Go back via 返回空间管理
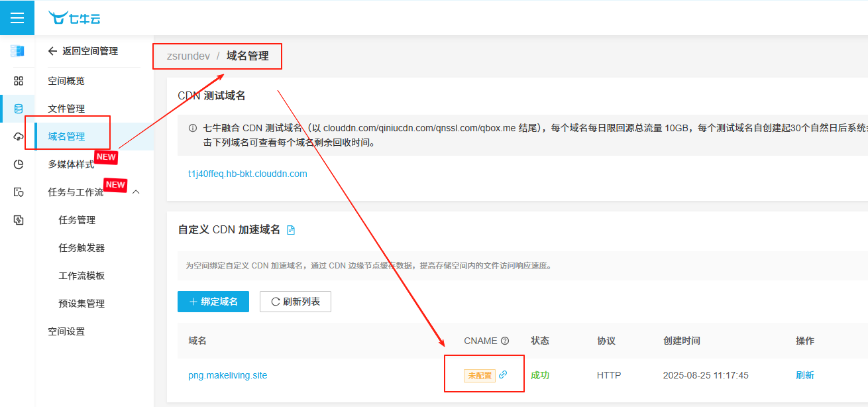 (x=83, y=51)
